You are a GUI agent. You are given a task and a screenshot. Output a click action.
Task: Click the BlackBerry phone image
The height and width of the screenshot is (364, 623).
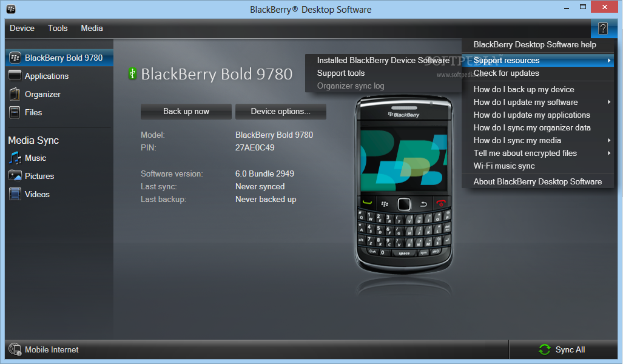pos(403,185)
